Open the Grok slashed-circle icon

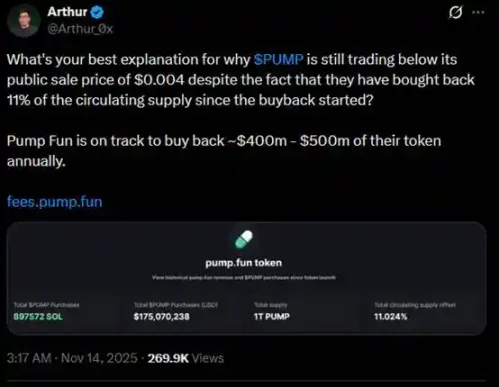(x=455, y=13)
